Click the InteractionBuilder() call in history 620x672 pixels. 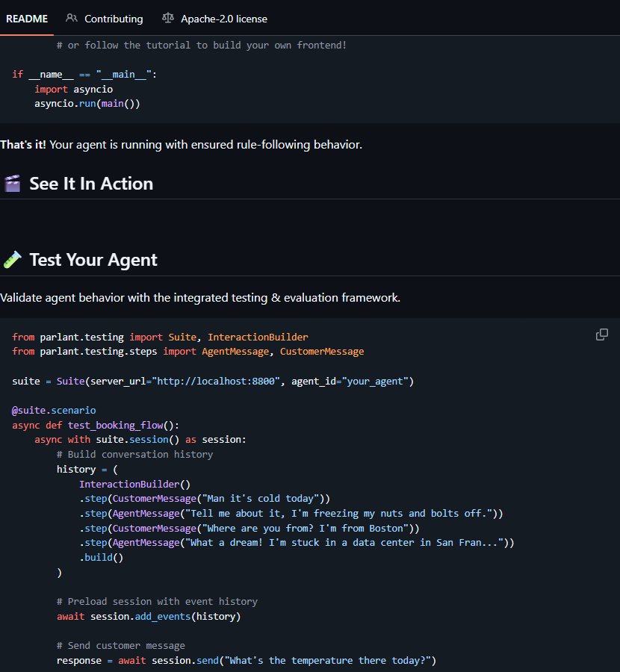134,484
